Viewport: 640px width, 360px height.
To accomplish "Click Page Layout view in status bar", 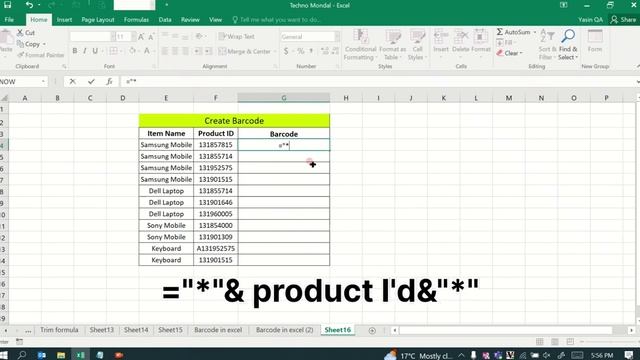I will tap(555, 342).
